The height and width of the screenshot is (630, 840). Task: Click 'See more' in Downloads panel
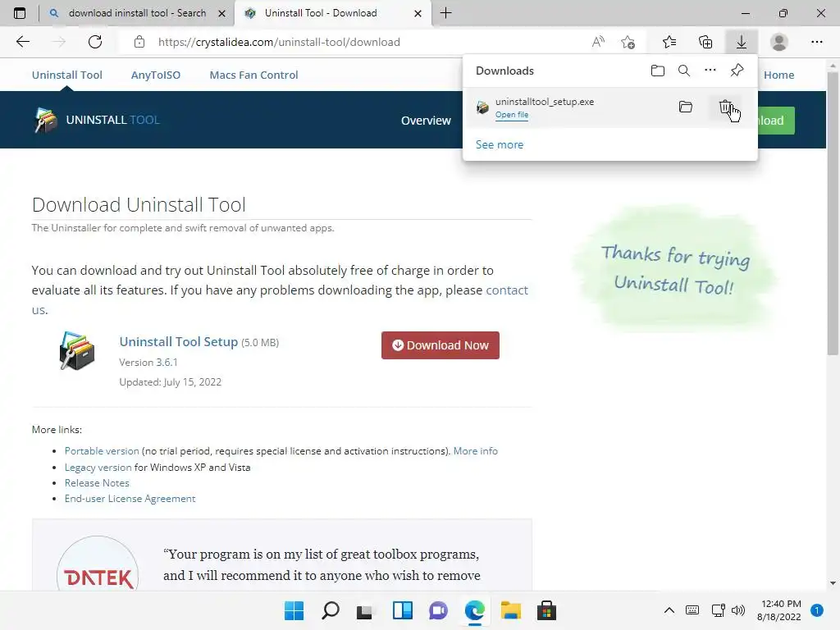(x=500, y=144)
